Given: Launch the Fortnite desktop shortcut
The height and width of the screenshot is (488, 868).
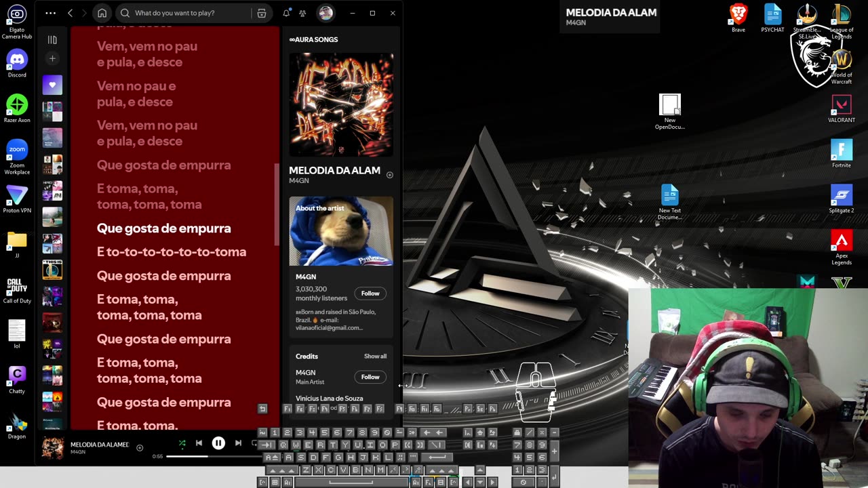Looking at the screenshot, I should [842, 154].
